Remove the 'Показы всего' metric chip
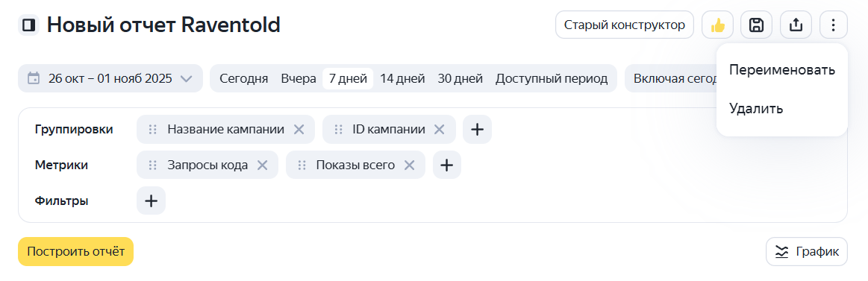 click(409, 165)
